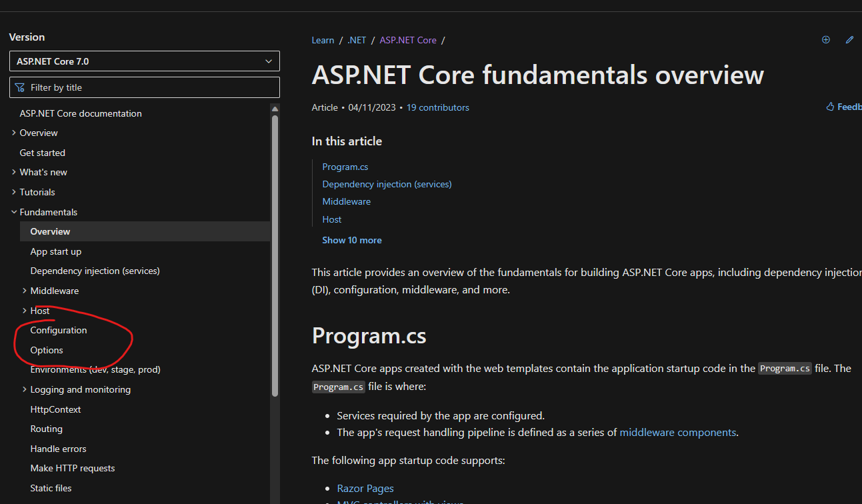Viewport: 862px width, 504px height.
Task: Open the Razor Pages link
Action: 365,488
